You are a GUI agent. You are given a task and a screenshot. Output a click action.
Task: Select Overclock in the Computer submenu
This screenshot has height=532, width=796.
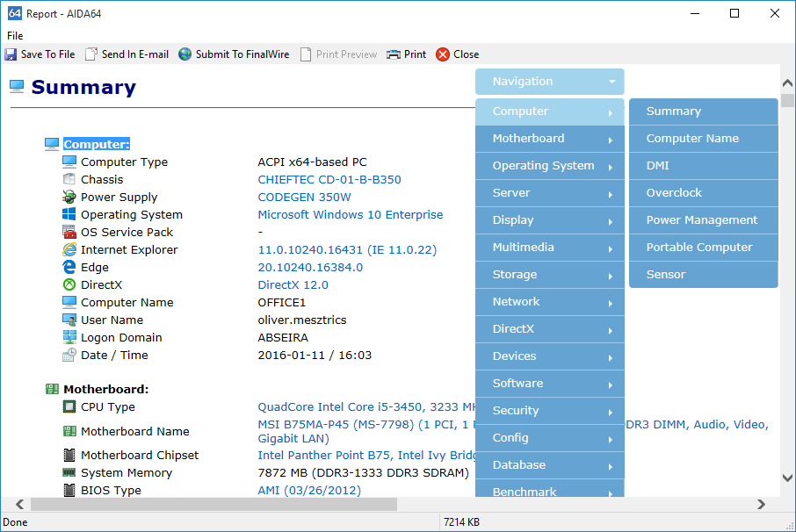coord(703,193)
